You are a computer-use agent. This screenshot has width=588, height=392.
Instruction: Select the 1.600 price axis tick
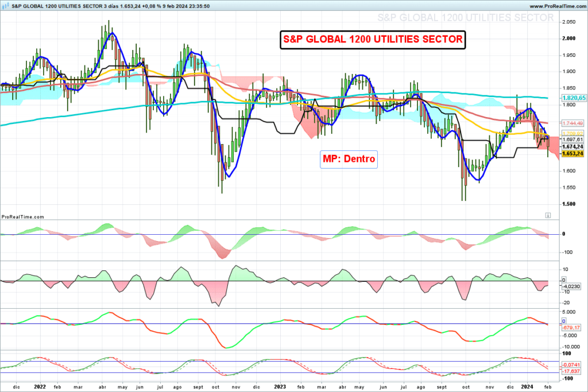click(569, 171)
